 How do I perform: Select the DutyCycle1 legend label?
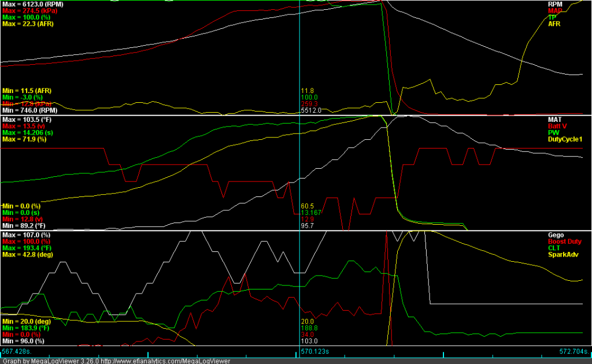(x=565, y=139)
